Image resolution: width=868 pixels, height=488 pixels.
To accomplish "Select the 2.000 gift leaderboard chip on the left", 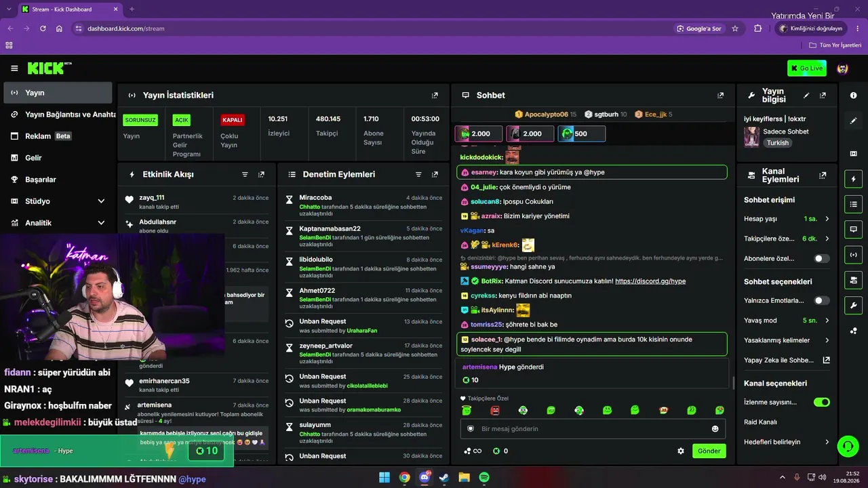I will [479, 134].
